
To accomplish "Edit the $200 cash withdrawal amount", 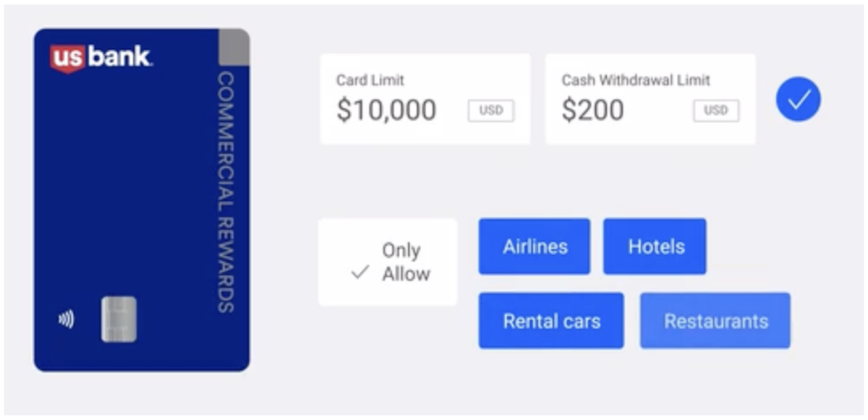I will coord(592,110).
